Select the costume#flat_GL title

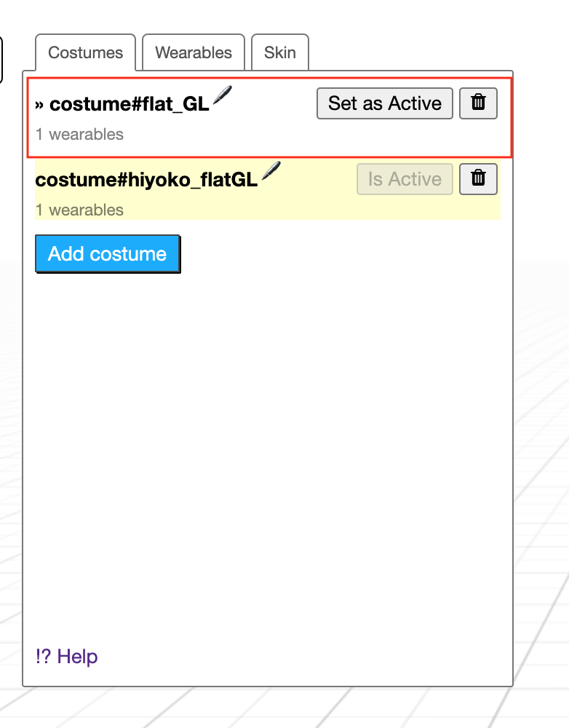130,104
